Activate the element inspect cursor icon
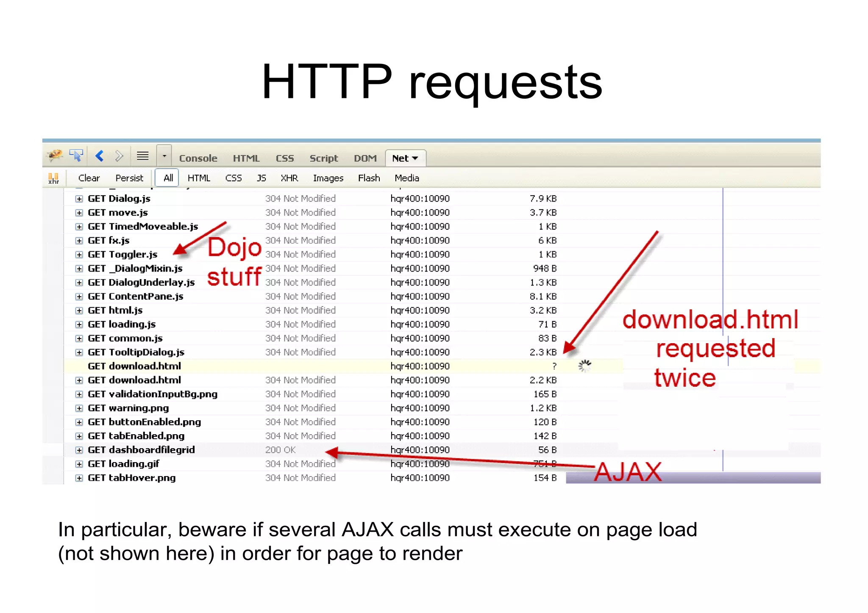 (x=77, y=156)
